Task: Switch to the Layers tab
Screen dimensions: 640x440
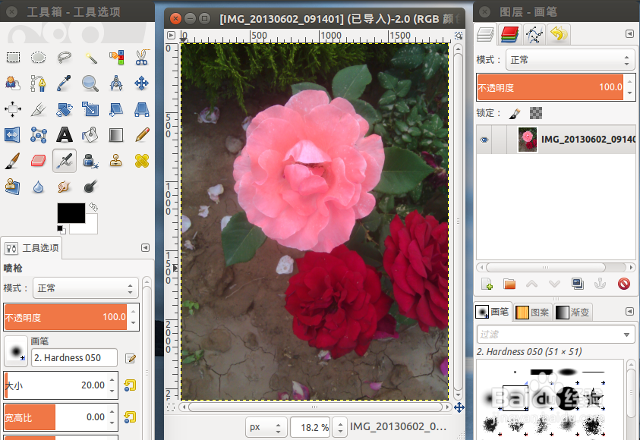Action: [486, 34]
